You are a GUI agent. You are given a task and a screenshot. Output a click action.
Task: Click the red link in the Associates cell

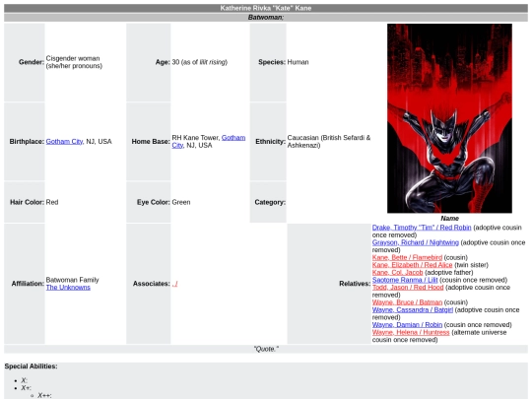point(174,284)
